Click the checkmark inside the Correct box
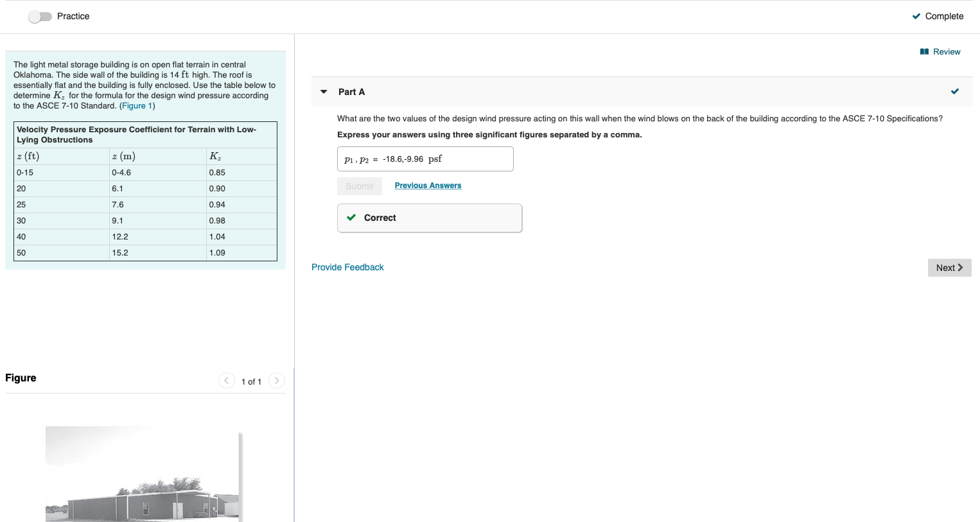The height and width of the screenshot is (522, 980). click(x=351, y=217)
